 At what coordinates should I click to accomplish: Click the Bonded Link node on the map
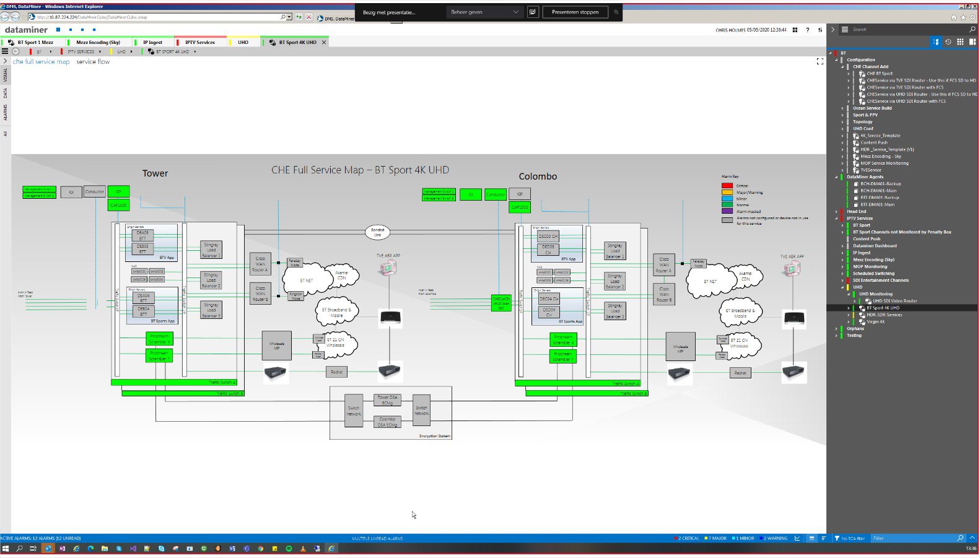(377, 233)
